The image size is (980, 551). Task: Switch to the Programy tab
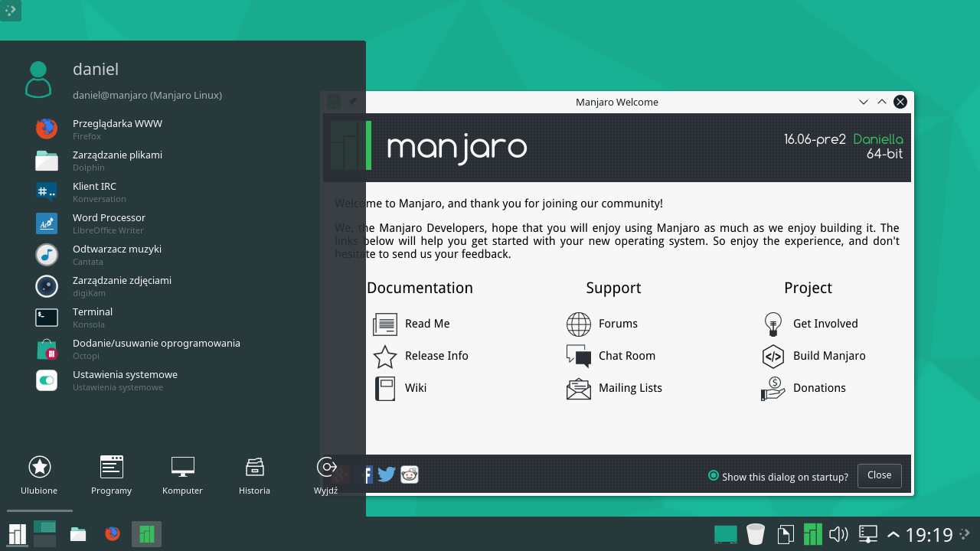click(x=111, y=474)
